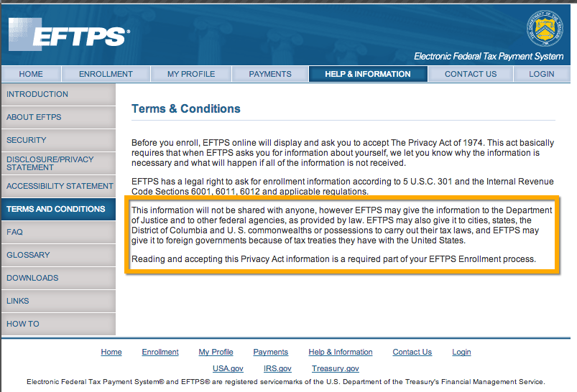Visit the USA.gov link
The width and height of the screenshot is (577, 392).
228,368
